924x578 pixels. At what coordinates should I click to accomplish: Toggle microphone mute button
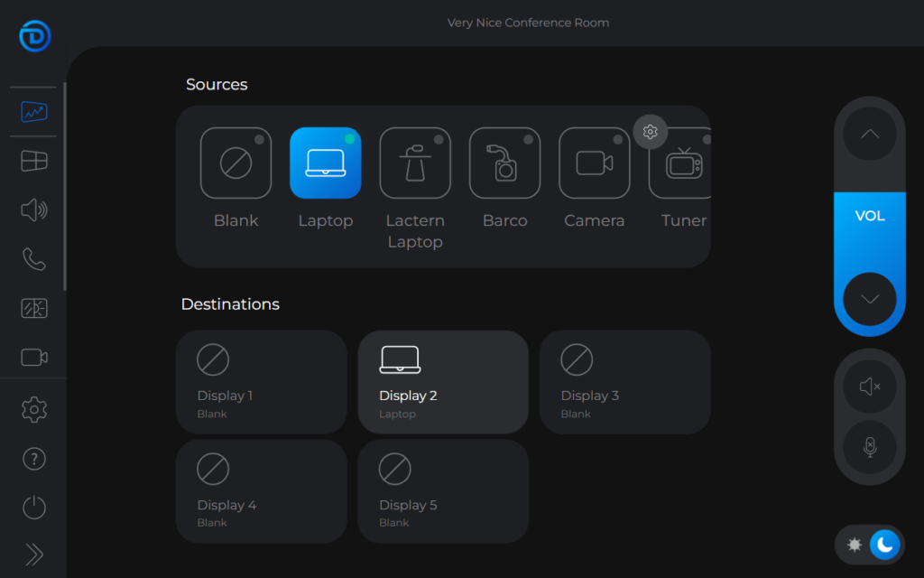click(869, 447)
